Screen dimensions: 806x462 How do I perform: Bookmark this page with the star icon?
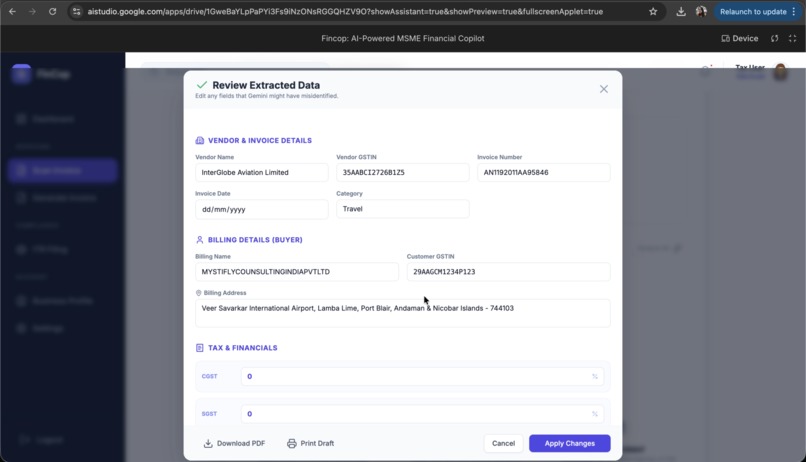[653, 11]
